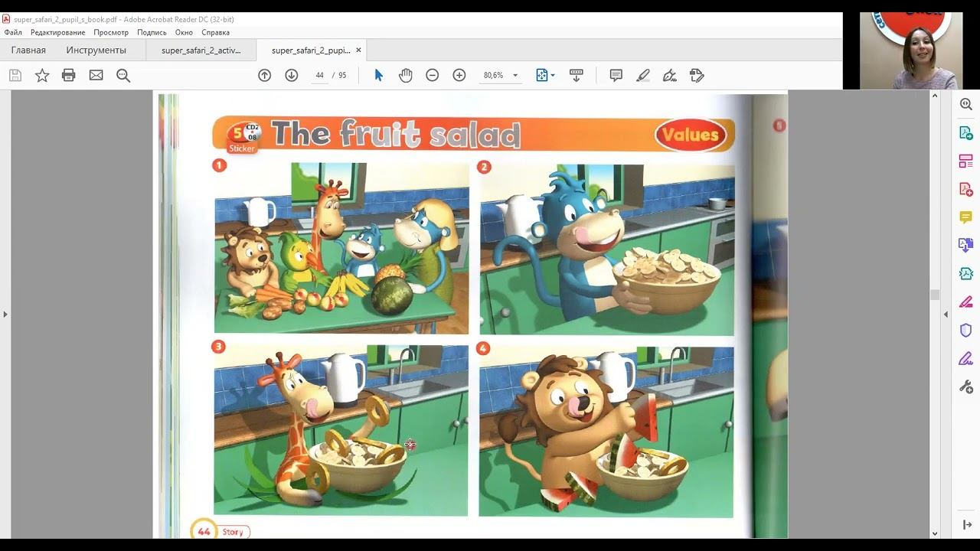Zoom in with the plus icon
This screenshot has height=551, width=980.
(459, 75)
